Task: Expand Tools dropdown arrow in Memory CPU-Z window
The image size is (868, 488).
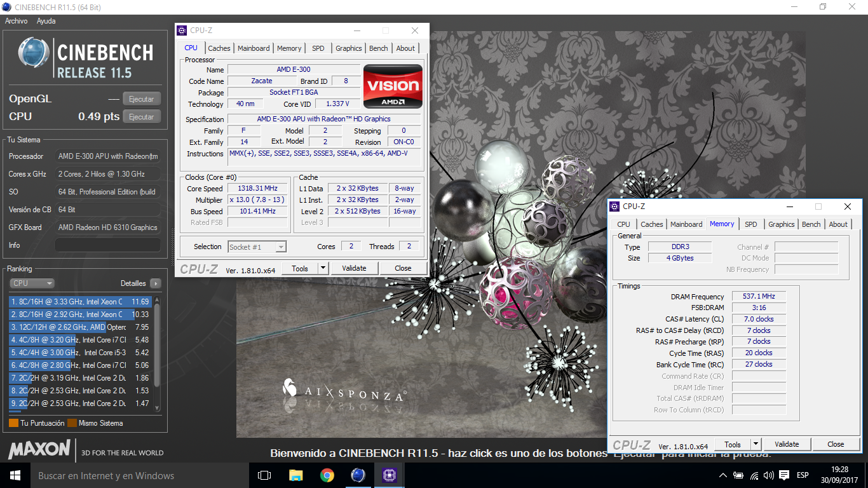Action: click(x=756, y=444)
